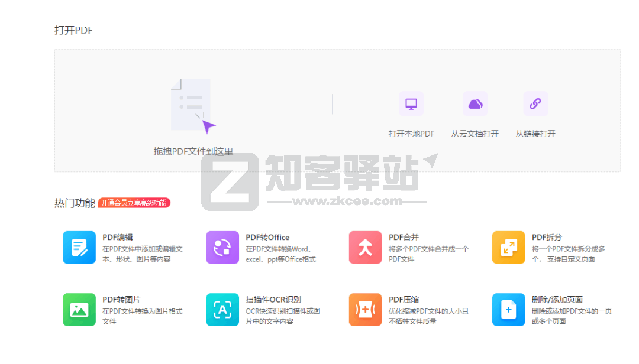Select the PDF转图片 picture icon

click(x=79, y=310)
